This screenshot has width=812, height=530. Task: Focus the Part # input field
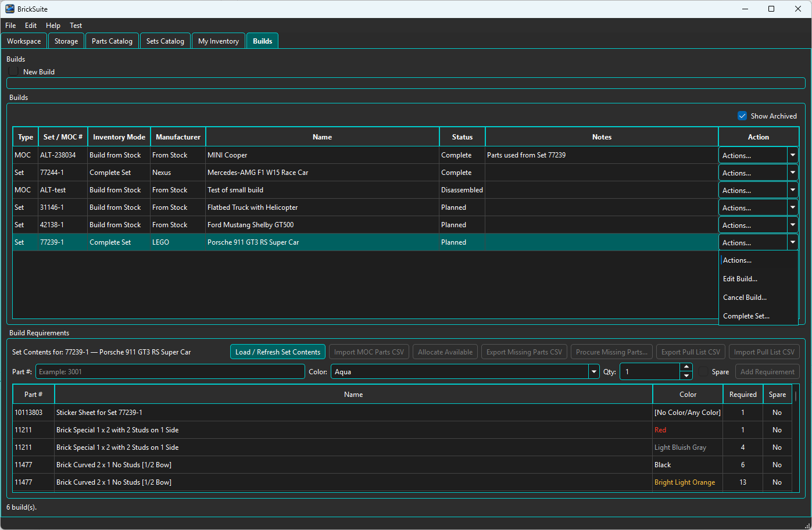pos(170,371)
